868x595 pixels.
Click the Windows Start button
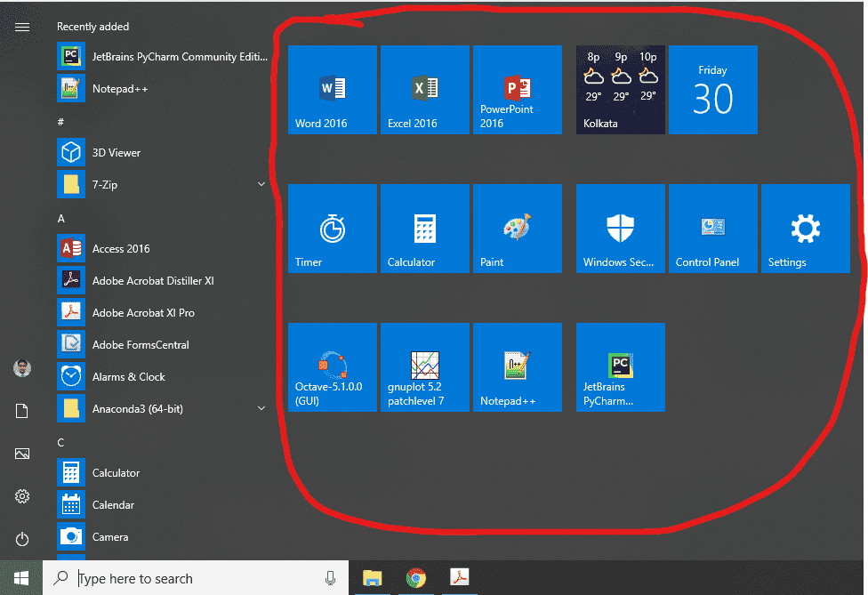tap(20, 578)
